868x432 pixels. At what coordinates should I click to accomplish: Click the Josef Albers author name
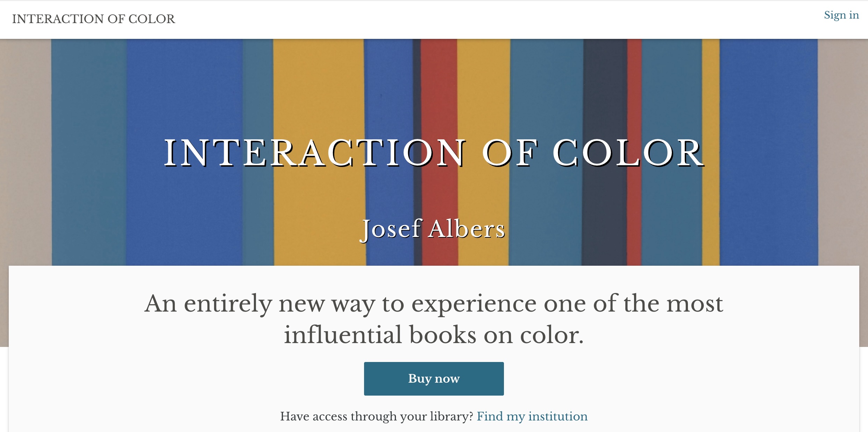[x=434, y=229]
